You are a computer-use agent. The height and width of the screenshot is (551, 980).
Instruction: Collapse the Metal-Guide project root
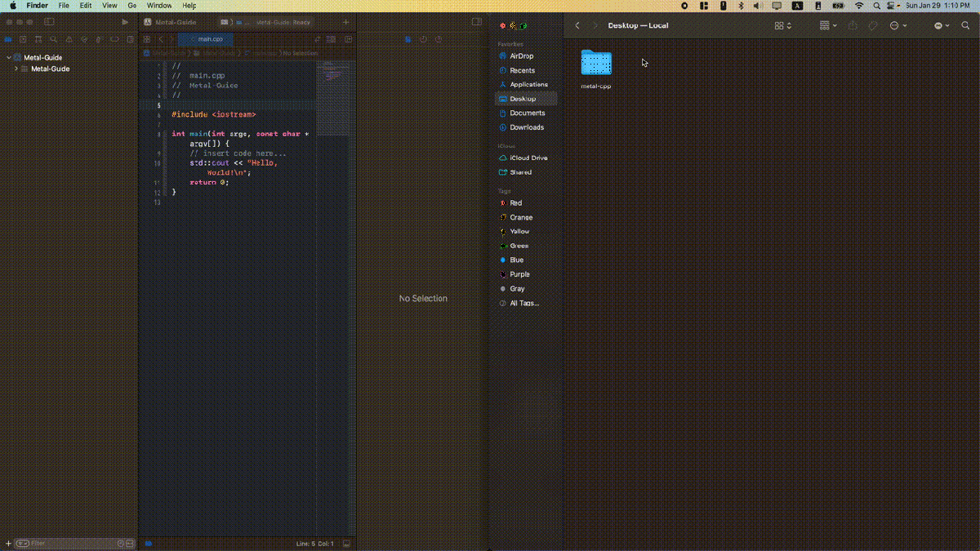[x=8, y=58]
